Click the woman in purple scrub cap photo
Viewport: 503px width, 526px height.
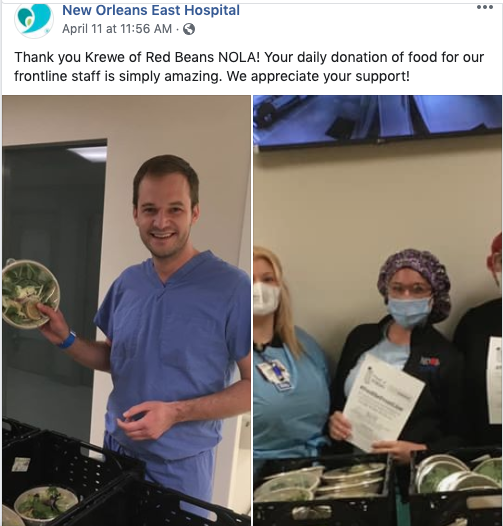[x=378, y=310]
